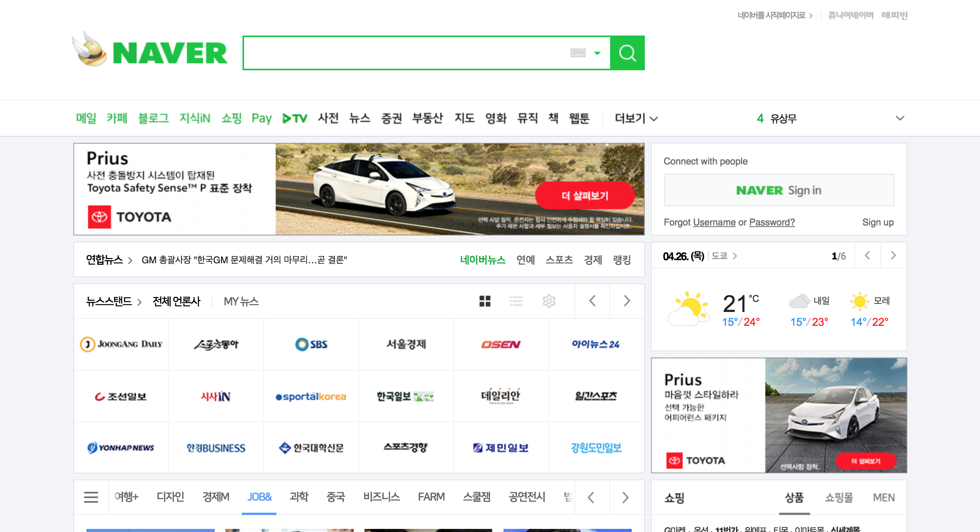Open 블로그 from the service menu
Screen dimensions: 980x532
click(153, 118)
